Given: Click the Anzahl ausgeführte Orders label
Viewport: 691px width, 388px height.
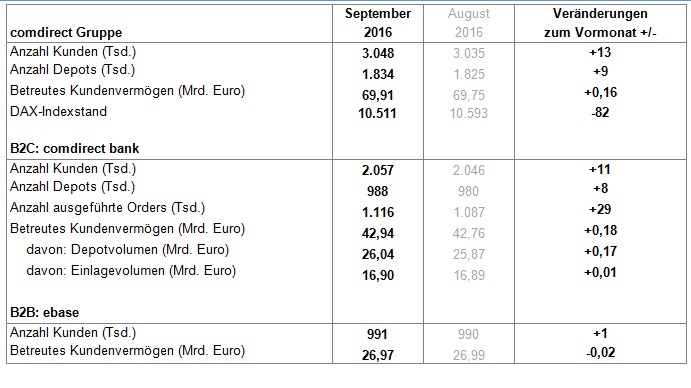Looking at the screenshot, I should [108, 207].
